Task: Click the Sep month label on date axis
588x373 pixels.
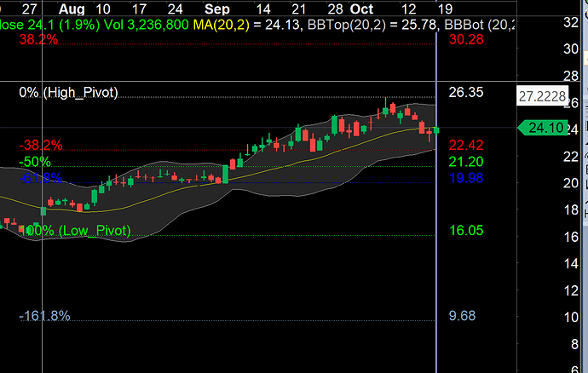Action: tap(217, 9)
